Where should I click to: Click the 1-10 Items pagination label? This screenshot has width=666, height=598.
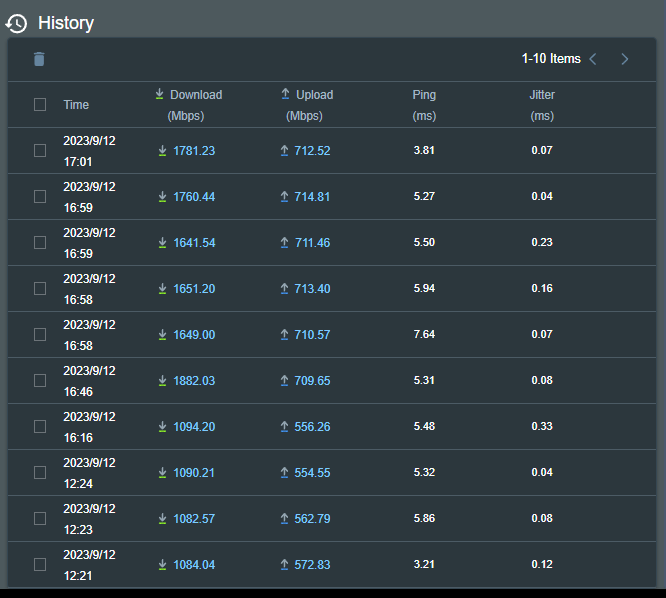pyautogui.click(x=551, y=59)
